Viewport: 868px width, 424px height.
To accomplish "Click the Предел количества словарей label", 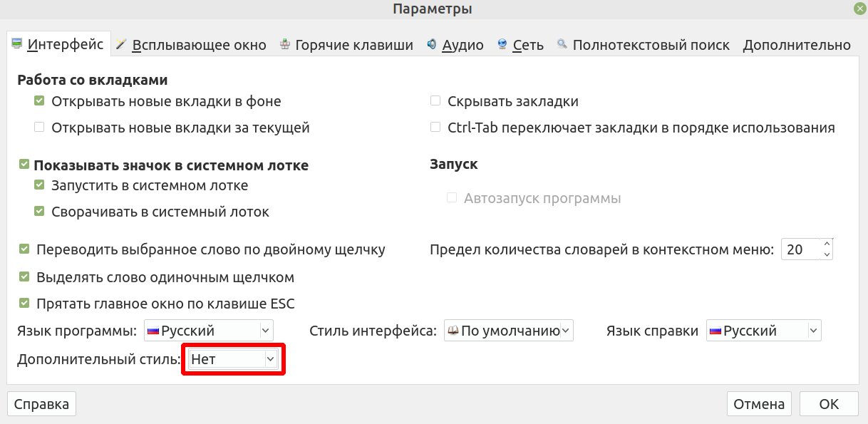I will 602,249.
